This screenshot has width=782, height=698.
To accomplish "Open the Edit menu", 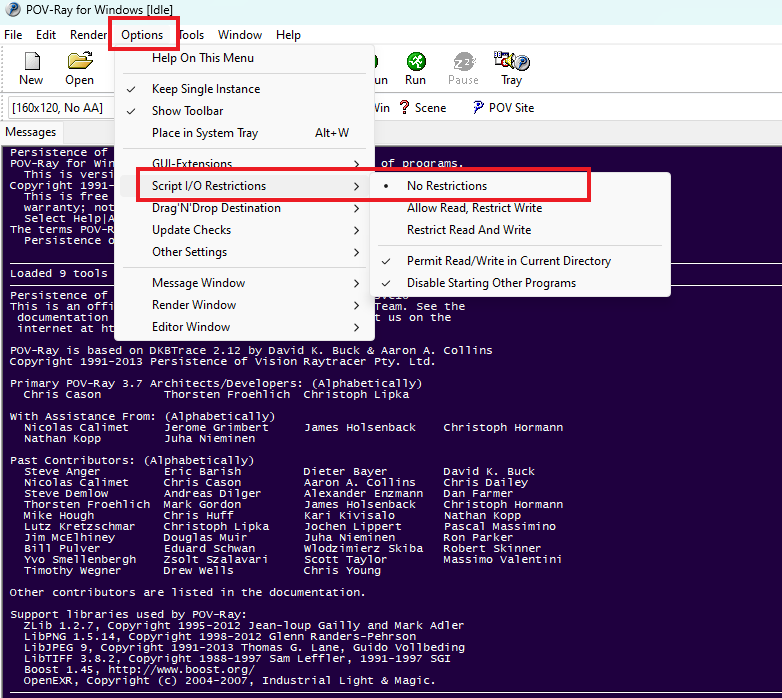I will point(46,35).
